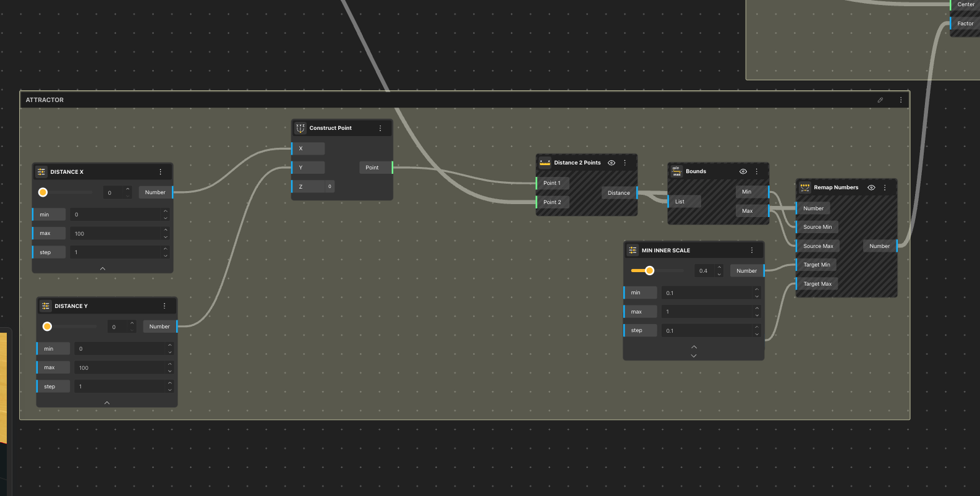Toggle Bounds node visibility eye
Viewport: 980px width, 496px height.
[743, 171]
